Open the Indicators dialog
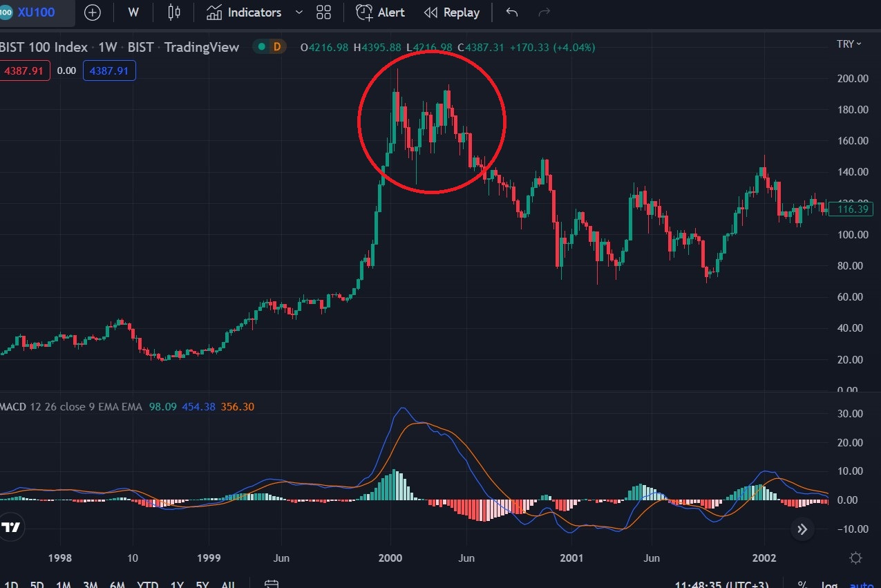881x588 pixels. (244, 12)
